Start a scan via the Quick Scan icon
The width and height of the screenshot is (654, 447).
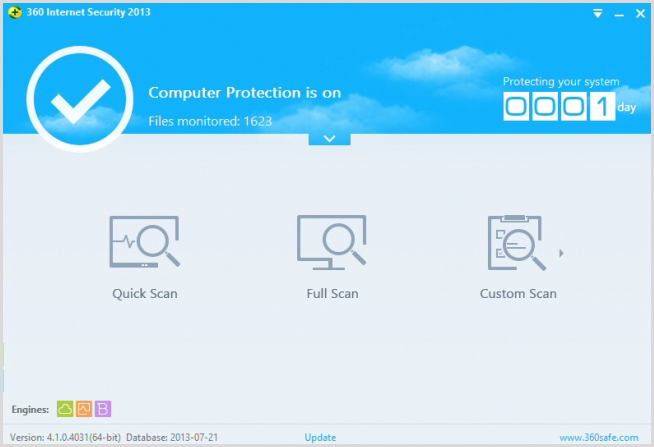[x=144, y=242]
